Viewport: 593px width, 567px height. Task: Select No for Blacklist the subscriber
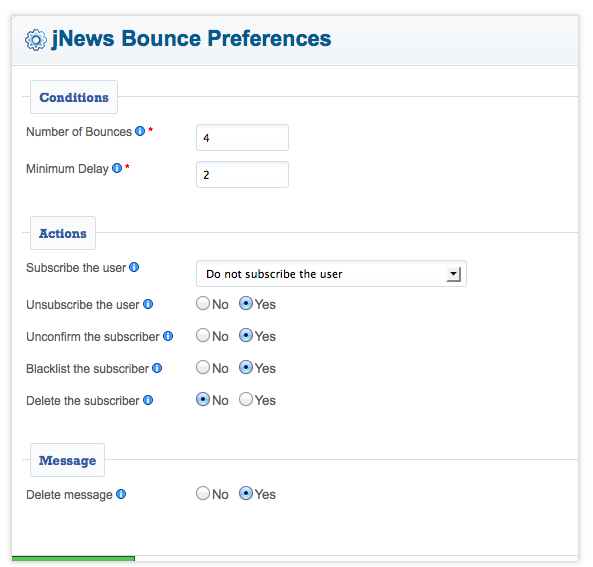coord(203,367)
